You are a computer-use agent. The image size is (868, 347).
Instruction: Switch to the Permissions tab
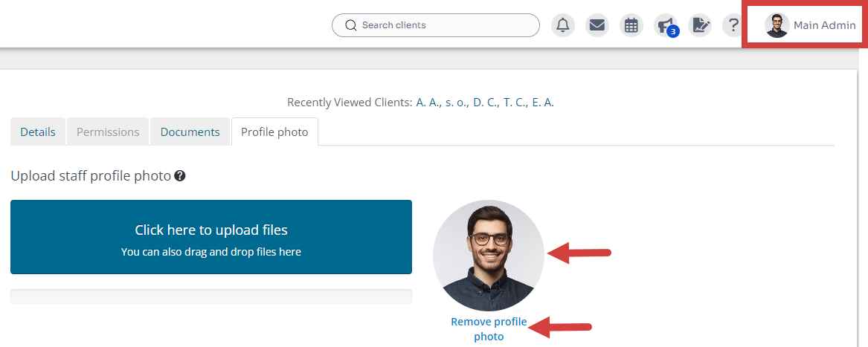(x=108, y=132)
